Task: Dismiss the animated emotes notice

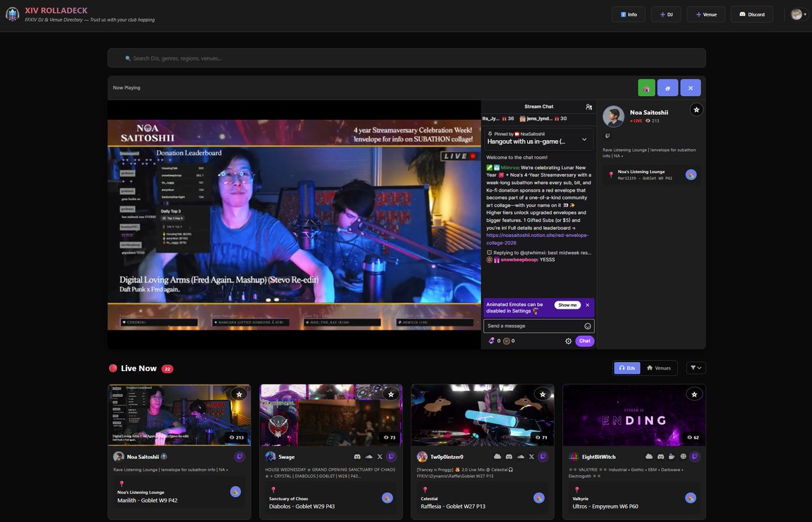Action: coord(587,305)
